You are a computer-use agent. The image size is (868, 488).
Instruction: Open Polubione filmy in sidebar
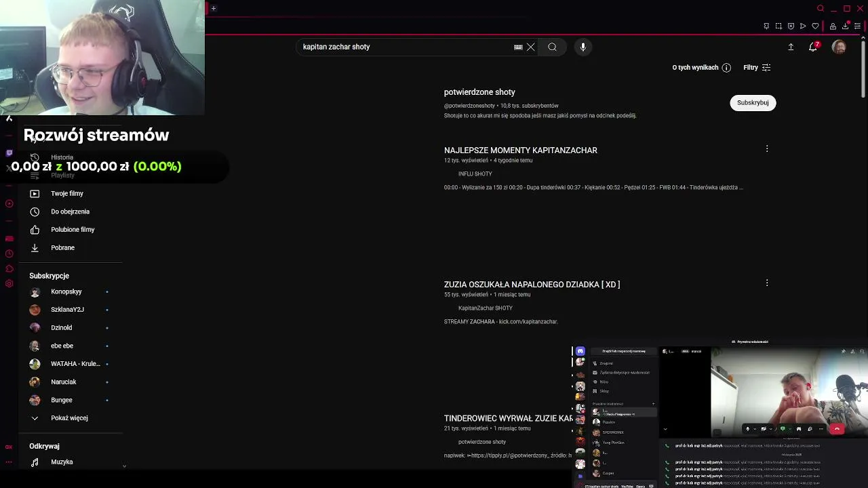click(73, 230)
